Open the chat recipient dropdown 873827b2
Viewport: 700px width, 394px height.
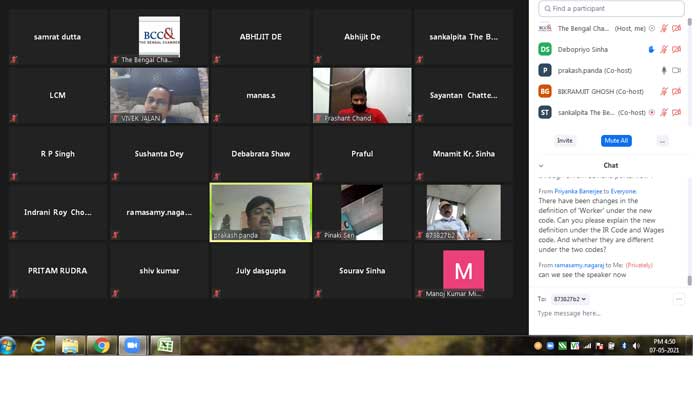[570, 299]
